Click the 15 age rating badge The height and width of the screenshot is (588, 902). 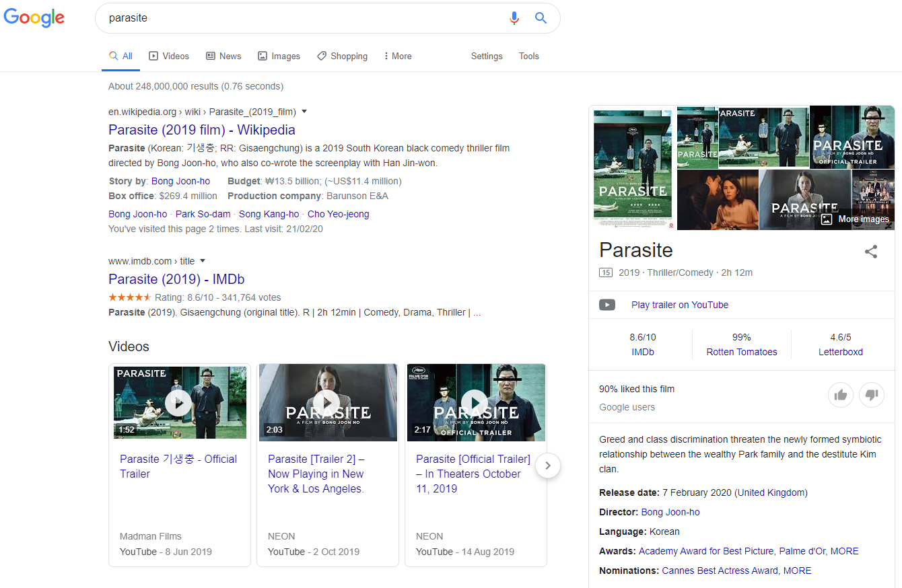(x=606, y=272)
